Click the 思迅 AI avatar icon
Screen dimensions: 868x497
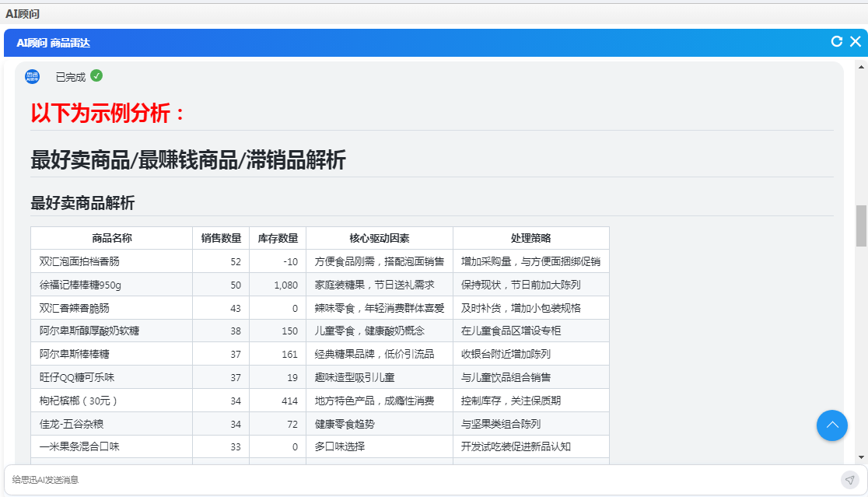coord(32,77)
